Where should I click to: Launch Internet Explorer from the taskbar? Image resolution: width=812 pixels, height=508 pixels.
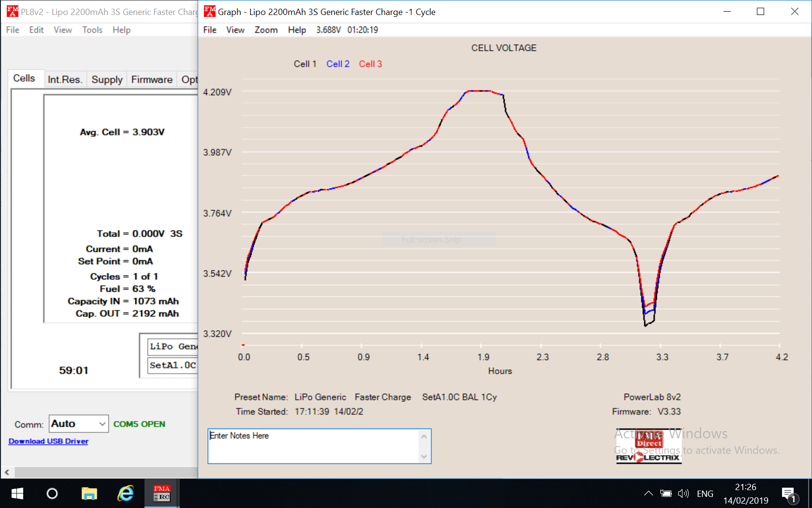pos(126,493)
